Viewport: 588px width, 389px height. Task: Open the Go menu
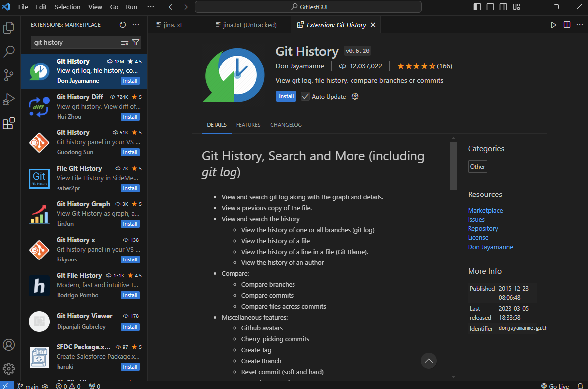pos(114,7)
